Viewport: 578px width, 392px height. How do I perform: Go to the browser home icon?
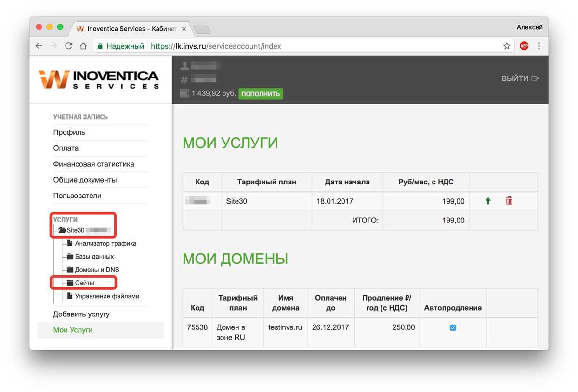83,46
